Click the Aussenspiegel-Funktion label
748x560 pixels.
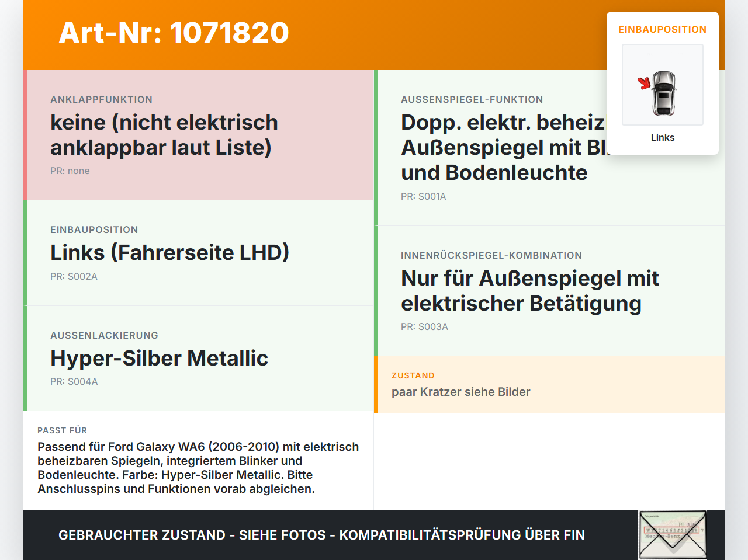click(472, 99)
